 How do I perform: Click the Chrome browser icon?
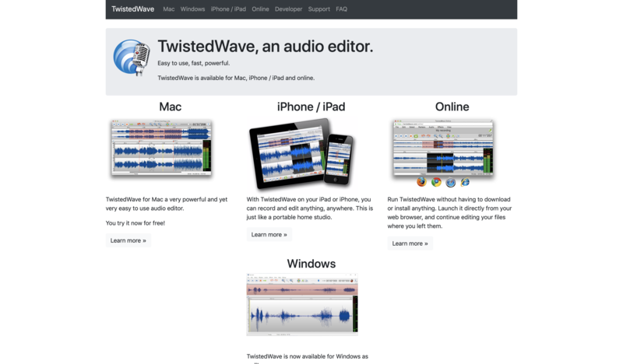(436, 182)
